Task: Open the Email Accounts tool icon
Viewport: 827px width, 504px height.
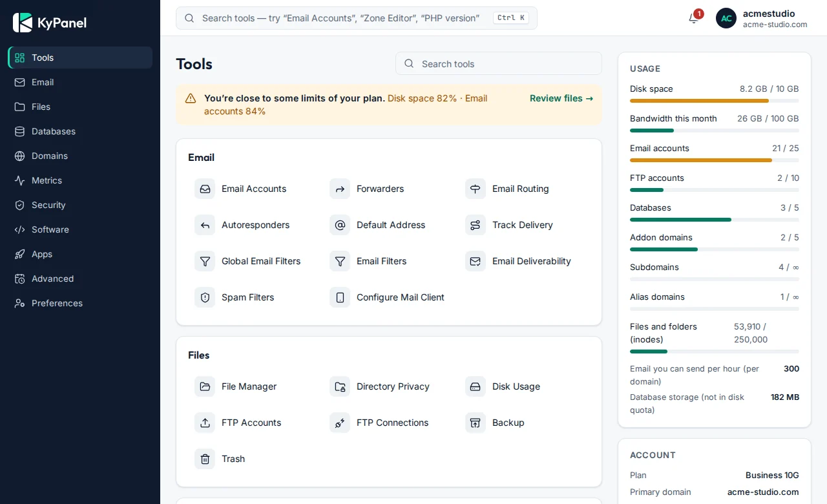Action: pos(205,189)
